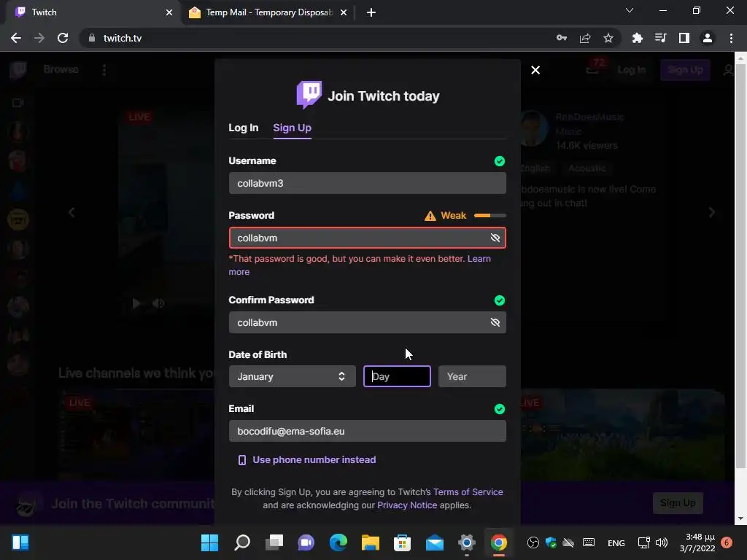The image size is (747, 560).
Task: Open Chrome profile avatar
Action: (x=708, y=38)
